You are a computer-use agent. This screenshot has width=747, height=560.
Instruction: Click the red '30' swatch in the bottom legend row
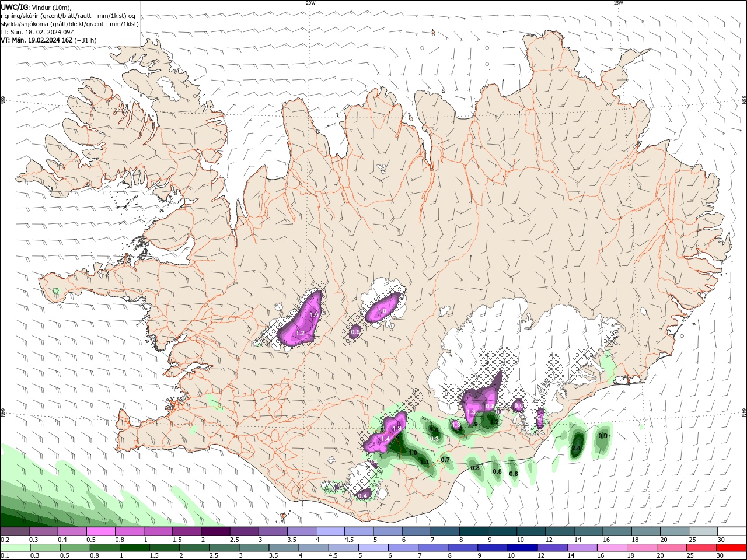pos(732,548)
